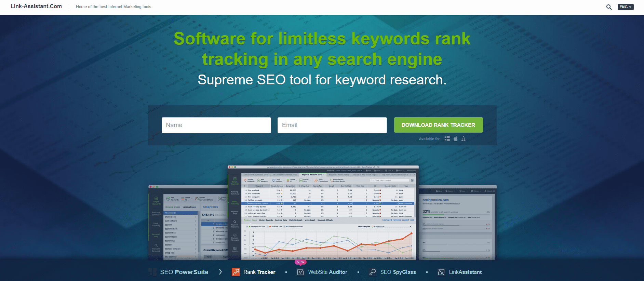Screen dimensions: 644x281
Task: Click the chevron after SEO PowerSuite
Action: [220, 272]
